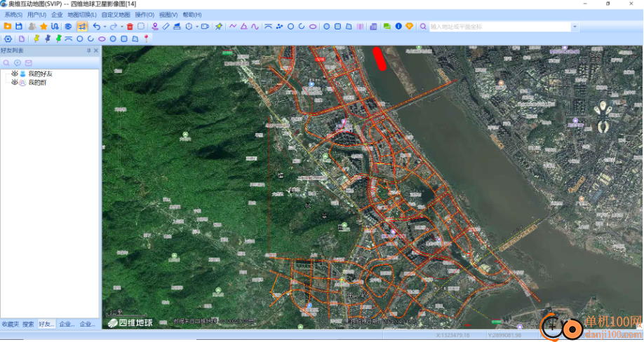
Task: Open the 自定义地图 menu
Action: pos(116,15)
